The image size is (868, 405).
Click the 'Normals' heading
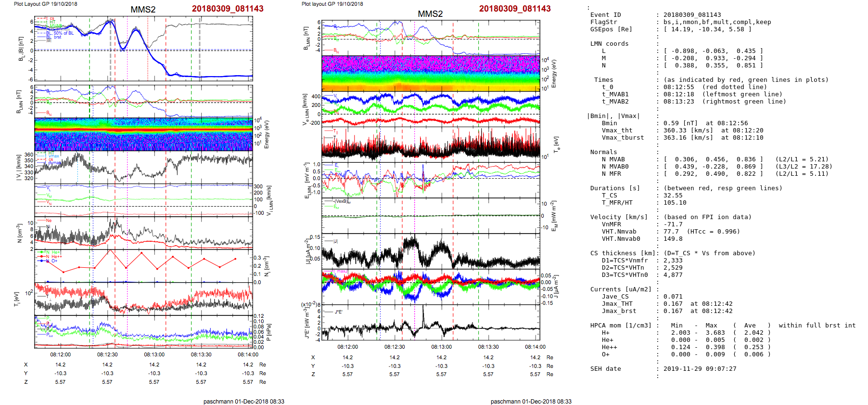point(603,152)
